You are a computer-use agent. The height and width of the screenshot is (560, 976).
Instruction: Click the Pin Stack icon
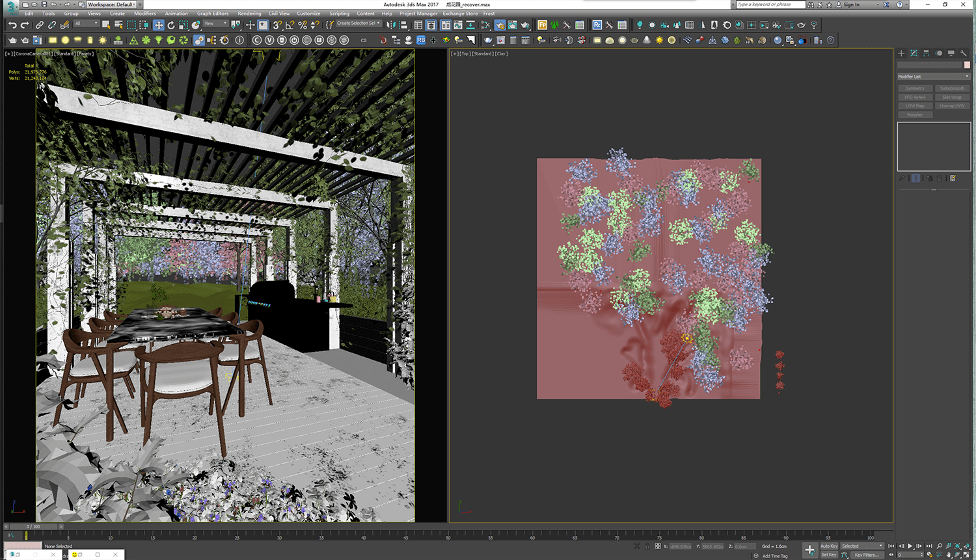point(902,178)
